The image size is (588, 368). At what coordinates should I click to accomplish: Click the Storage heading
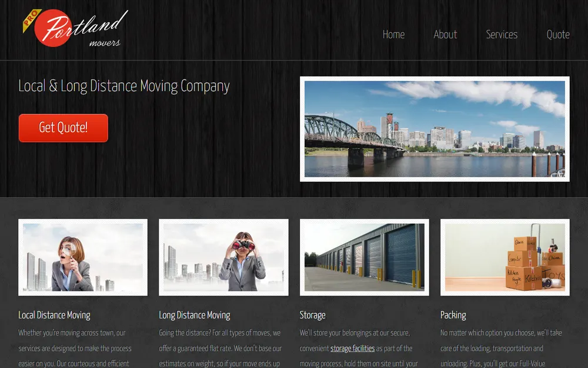[312, 315]
